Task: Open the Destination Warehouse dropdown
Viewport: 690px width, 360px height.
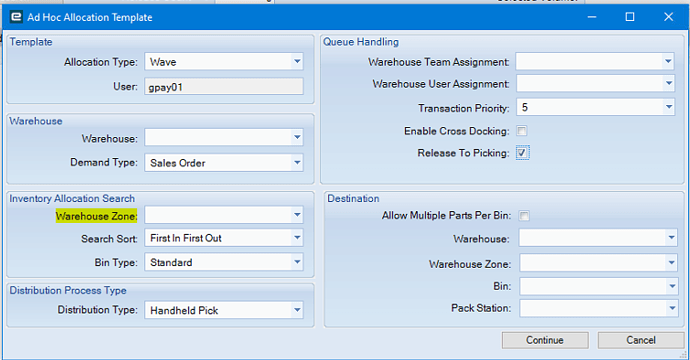Action: 672,238
